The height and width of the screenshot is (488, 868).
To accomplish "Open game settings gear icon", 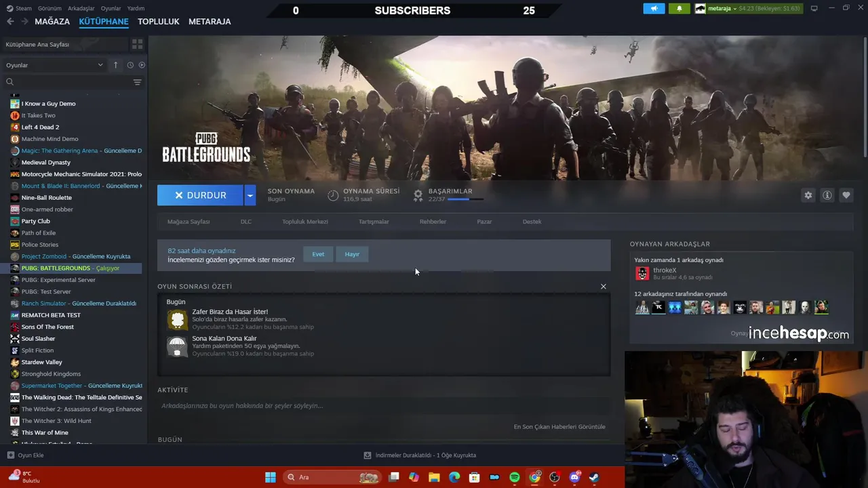I will tap(808, 195).
